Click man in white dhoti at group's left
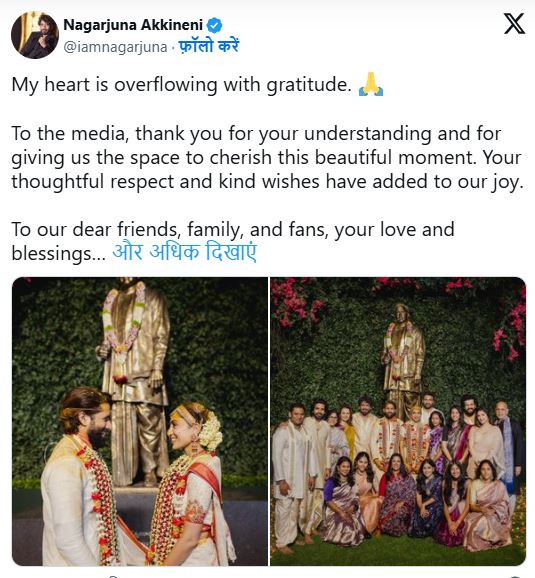The height and width of the screenshot is (578, 535). pyautogui.click(x=293, y=476)
